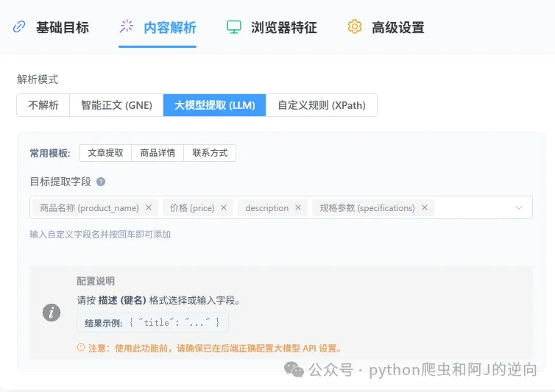Click the orange API configuration warning text

coord(215,348)
